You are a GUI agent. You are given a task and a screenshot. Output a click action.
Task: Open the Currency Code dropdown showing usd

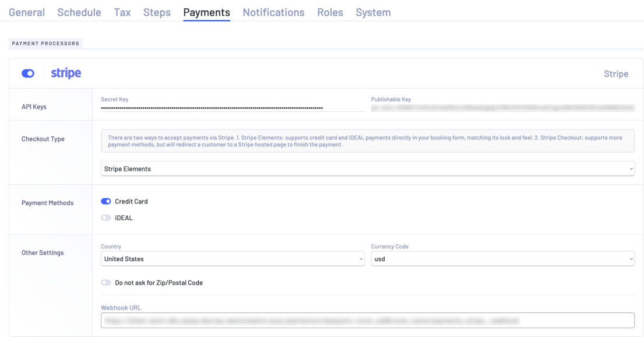[503, 259]
